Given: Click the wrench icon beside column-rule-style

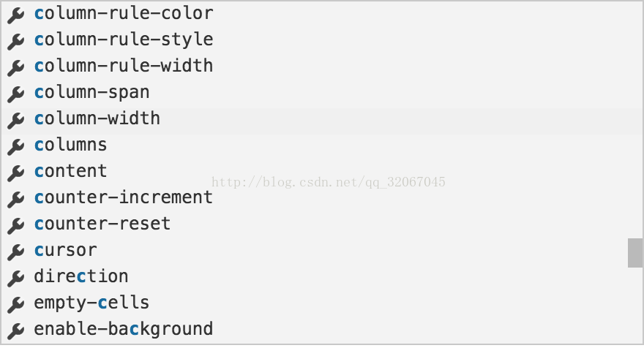Looking at the screenshot, I should point(15,42).
